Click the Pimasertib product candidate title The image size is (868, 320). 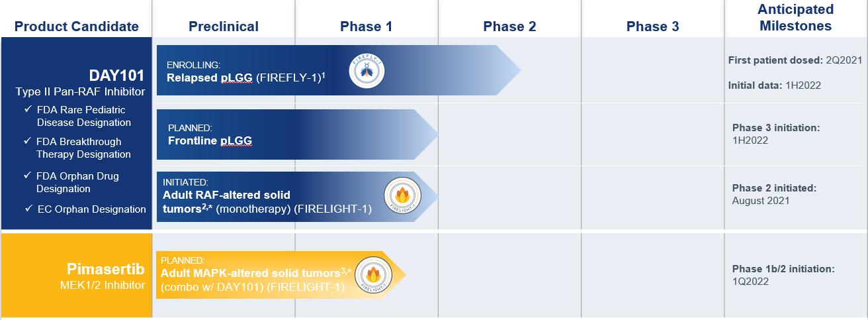pos(106,270)
